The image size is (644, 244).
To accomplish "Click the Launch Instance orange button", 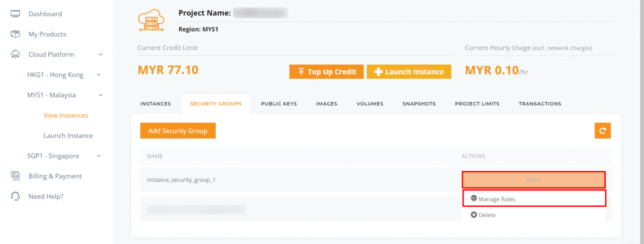I will tap(409, 72).
